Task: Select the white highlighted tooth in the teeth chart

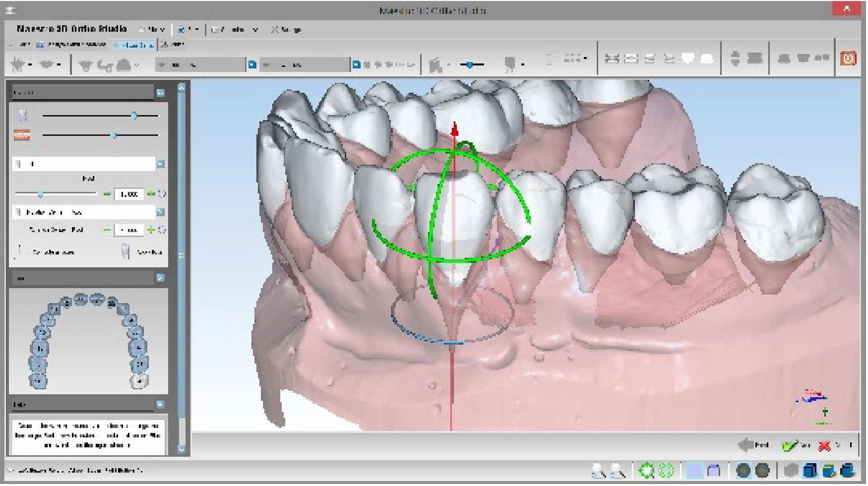Action: [139, 381]
